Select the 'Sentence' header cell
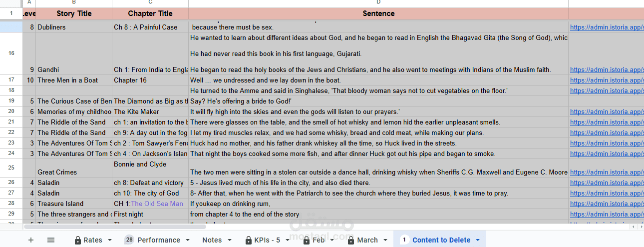Screen dimensions: 644x247 coord(378,13)
